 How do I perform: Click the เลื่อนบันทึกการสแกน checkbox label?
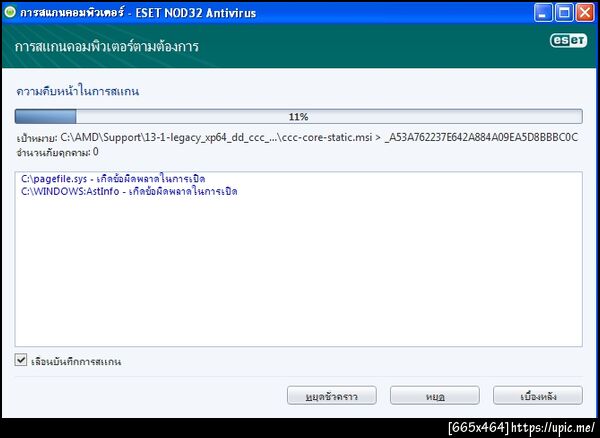coord(76,361)
